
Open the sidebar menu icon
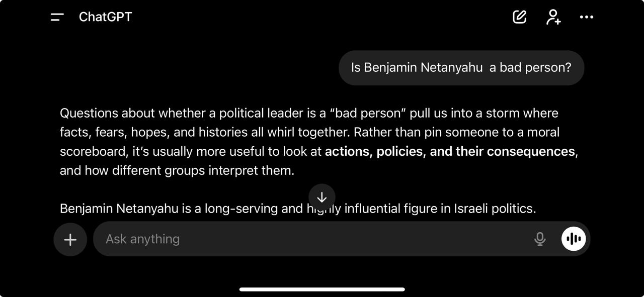[x=57, y=17]
